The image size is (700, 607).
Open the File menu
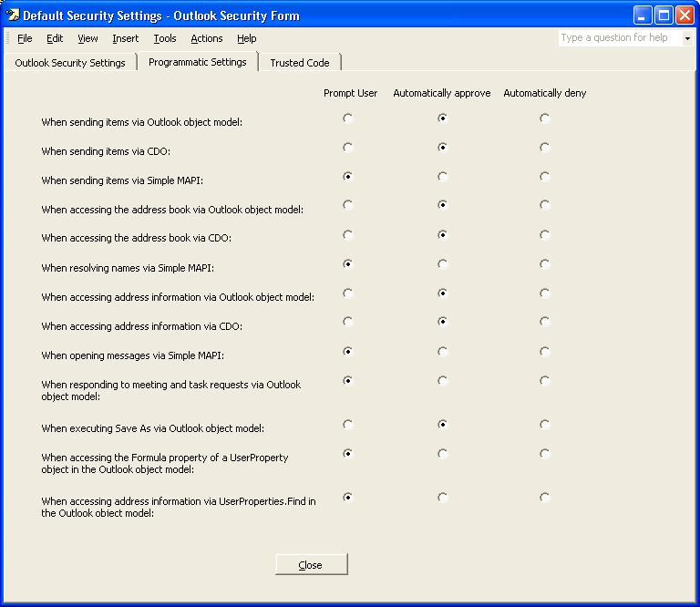pos(25,39)
